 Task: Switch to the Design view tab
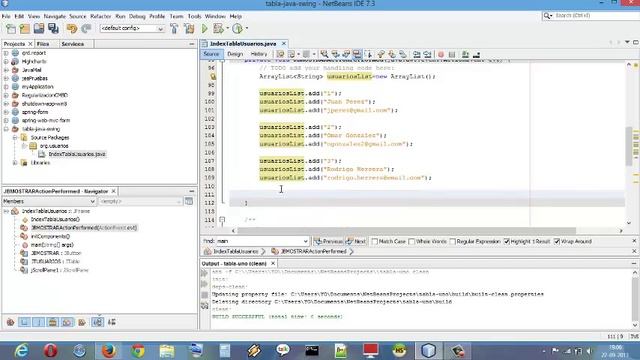(235, 54)
